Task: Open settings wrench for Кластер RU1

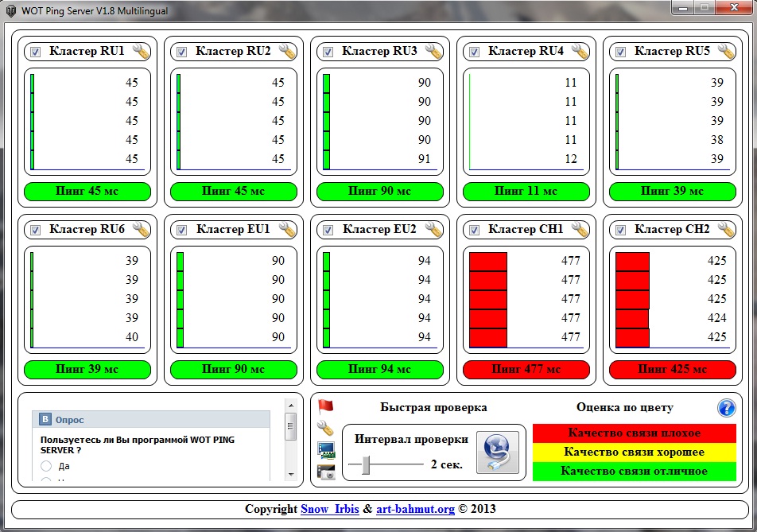Action: coord(141,51)
